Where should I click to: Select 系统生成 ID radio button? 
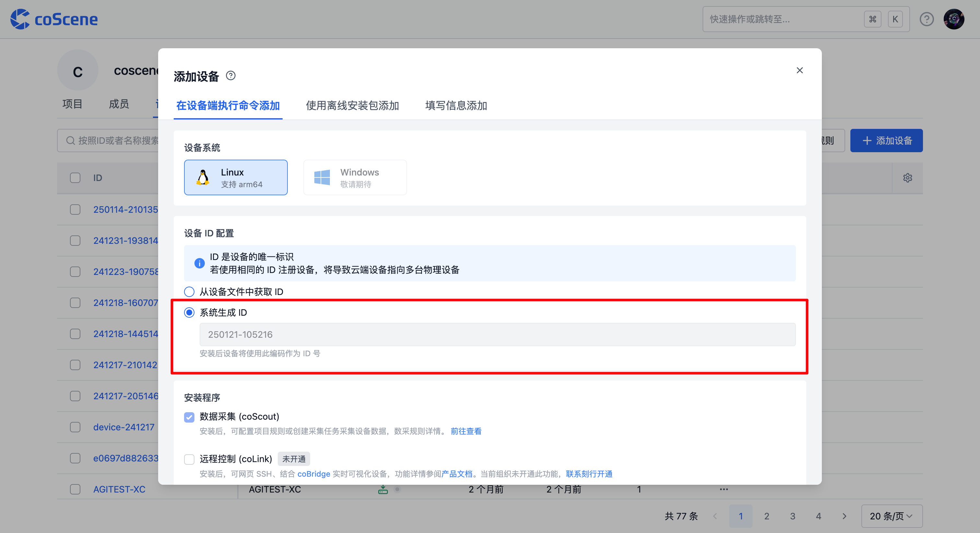point(189,312)
